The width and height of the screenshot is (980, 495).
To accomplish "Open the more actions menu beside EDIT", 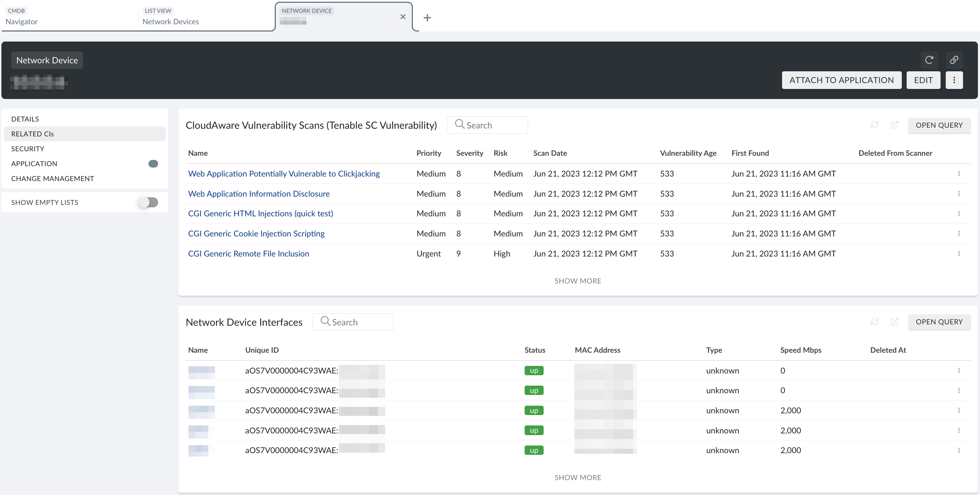I will [x=954, y=80].
